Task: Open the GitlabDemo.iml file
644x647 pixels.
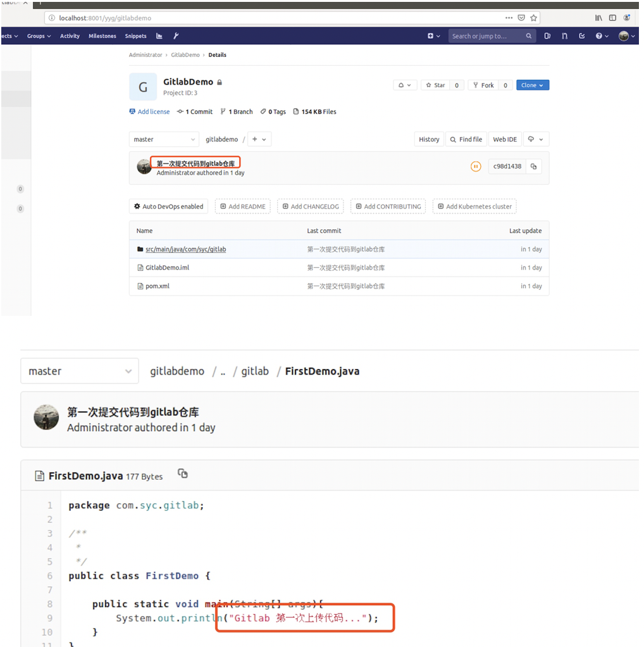Action: tap(167, 267)
